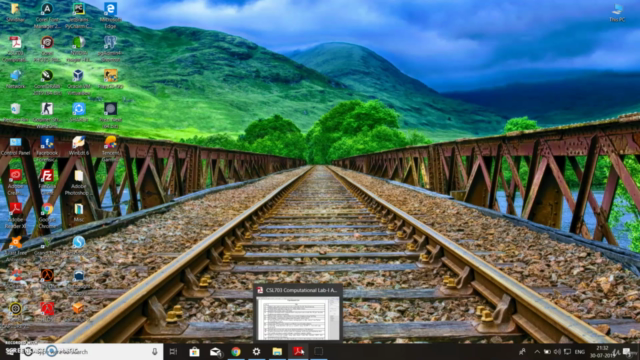Click the ENG language indicator
Screen dimensions: 640x360
pyautogui.click(x=580, y=351)
